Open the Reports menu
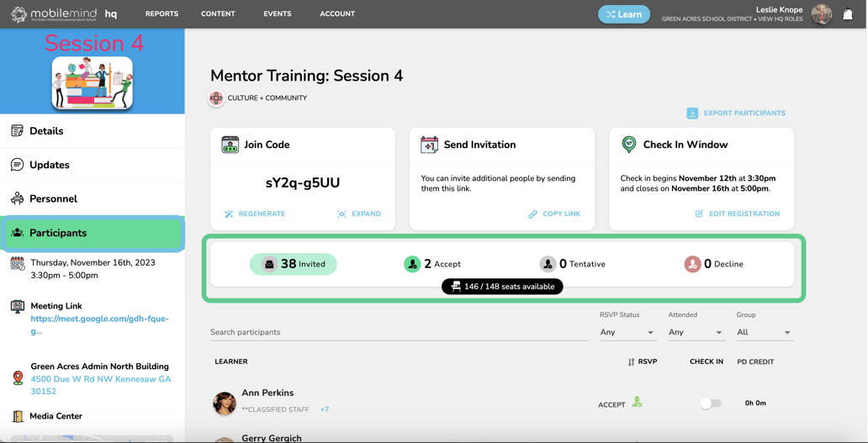This screenshot has width=868, height=443. coord(161,13)
